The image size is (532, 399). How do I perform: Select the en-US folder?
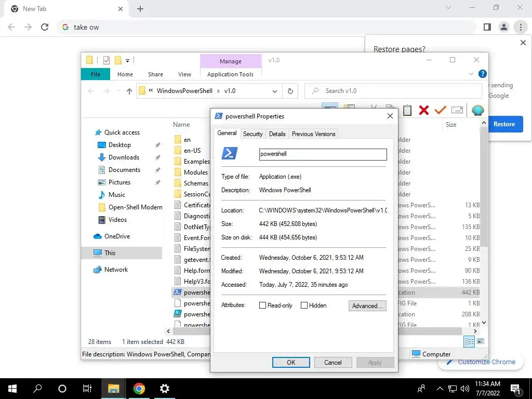192,151
